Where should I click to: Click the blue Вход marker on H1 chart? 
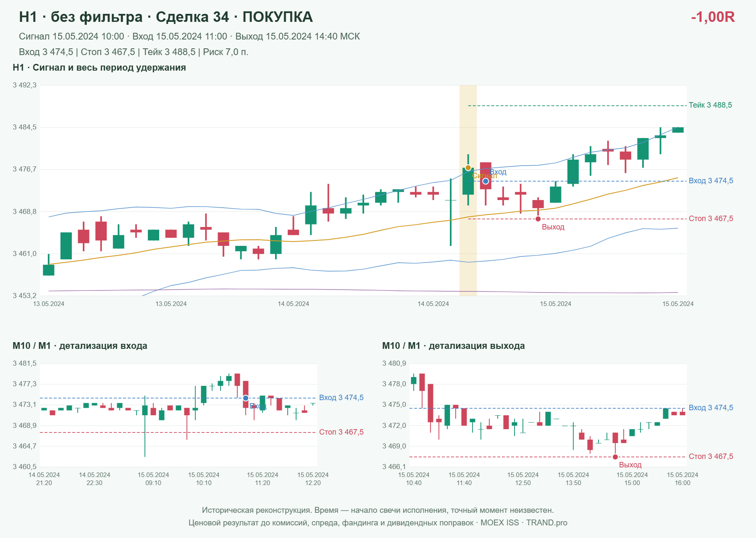click(486, 181)
